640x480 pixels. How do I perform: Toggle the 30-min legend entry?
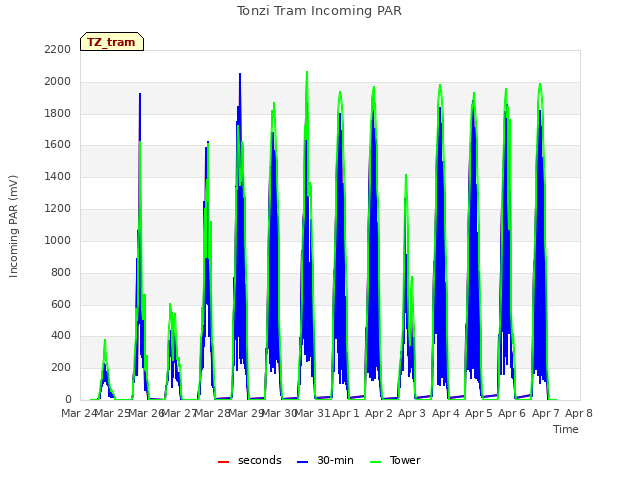[325, 460]
